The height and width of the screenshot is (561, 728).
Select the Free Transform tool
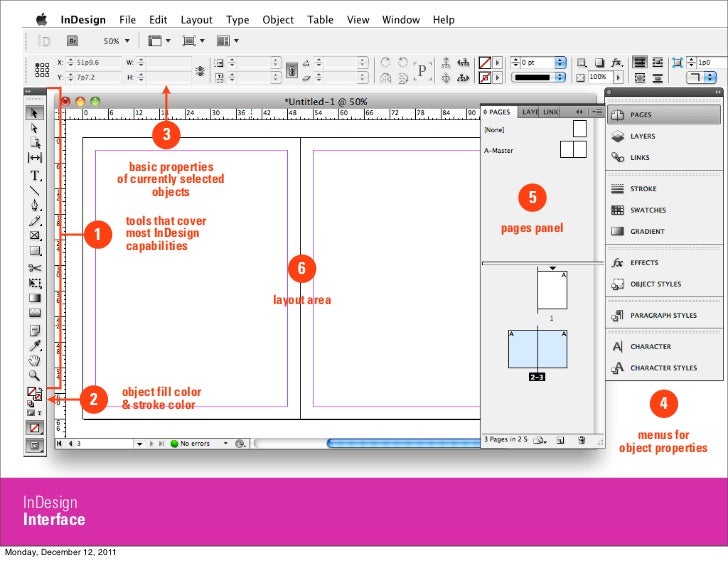(34, 283)
